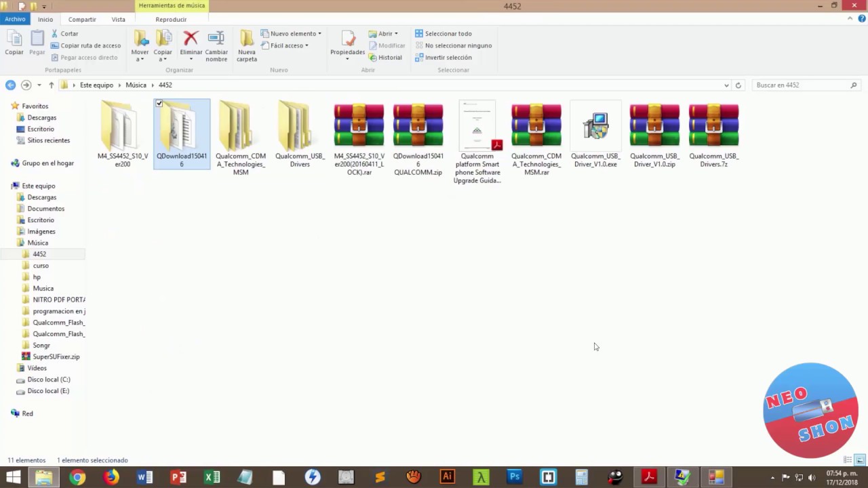Image resolution: width=868 pixels, height=488 pixels.
Task: Uncheck the QDownload150416 folder checkbox
Action: click(159, 103)
